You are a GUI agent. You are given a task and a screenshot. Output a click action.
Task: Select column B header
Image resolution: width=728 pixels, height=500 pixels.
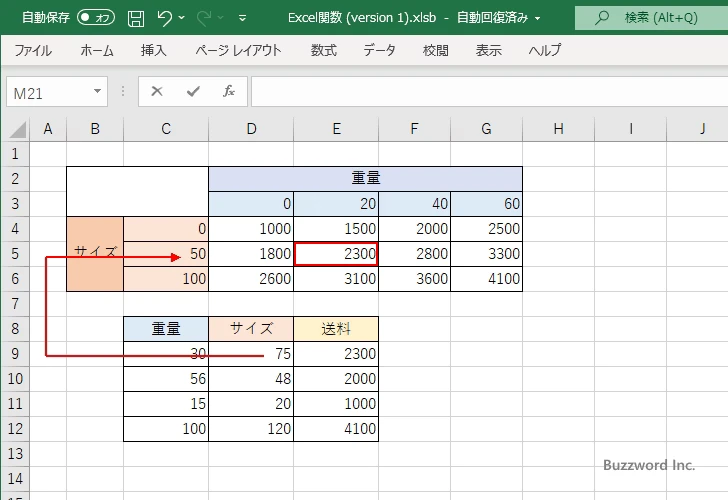tap(95, 129)
